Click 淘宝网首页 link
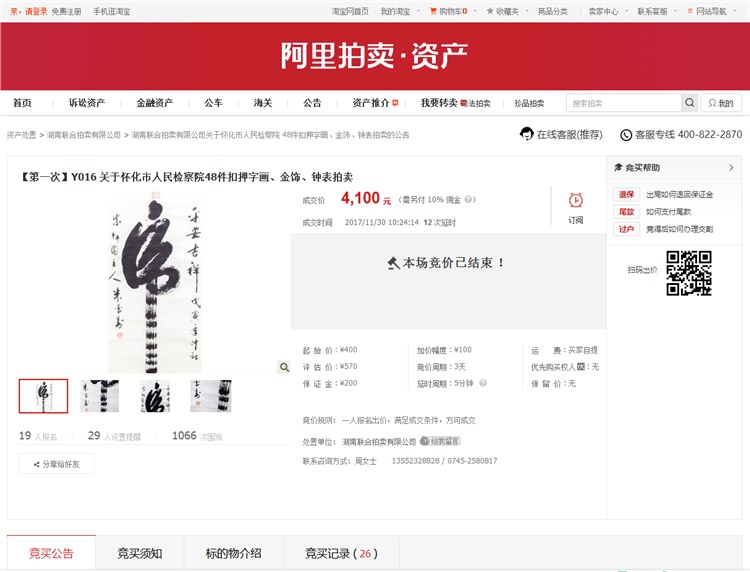The height and width of the screenshot is (572, 750). (x=350, y=11)
